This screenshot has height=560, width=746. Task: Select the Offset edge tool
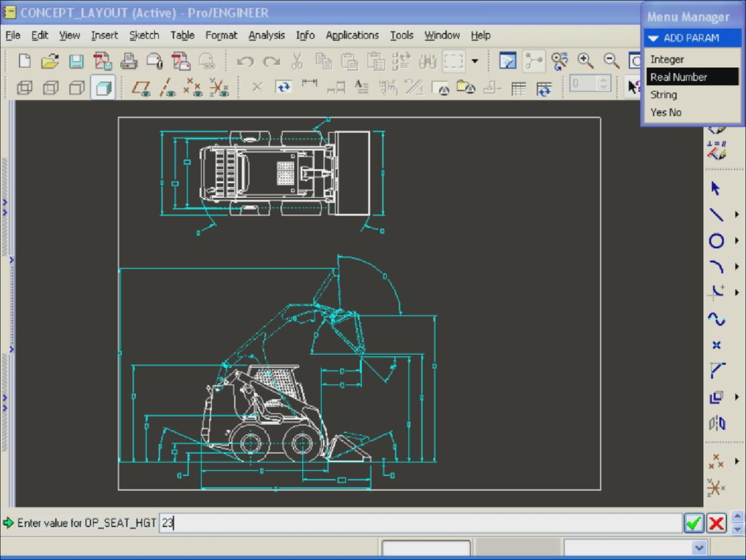(x=717, y=397)
